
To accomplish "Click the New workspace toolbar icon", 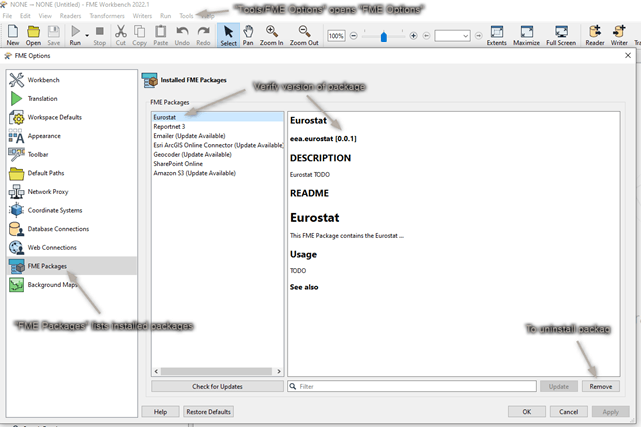I will [x=12, y=34].
